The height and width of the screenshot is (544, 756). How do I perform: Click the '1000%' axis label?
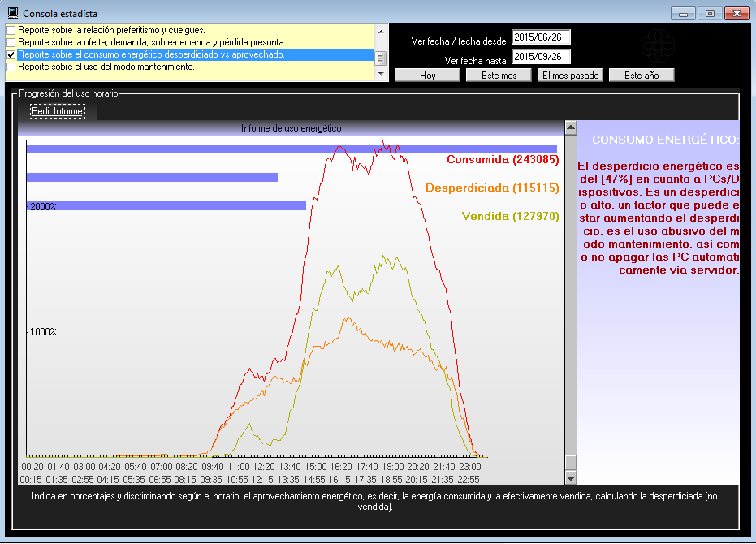tap(43, 332)
